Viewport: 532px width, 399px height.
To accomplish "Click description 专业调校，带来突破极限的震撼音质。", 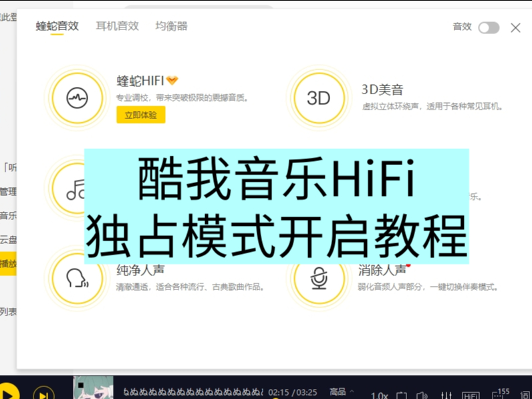I will 183,98.
